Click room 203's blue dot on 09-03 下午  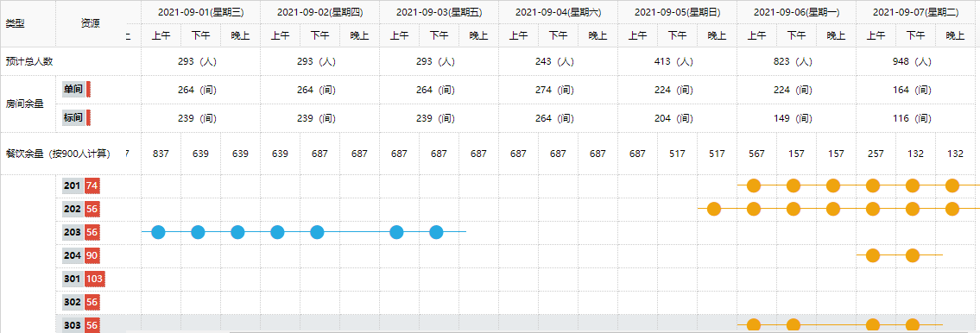point(436,232)
